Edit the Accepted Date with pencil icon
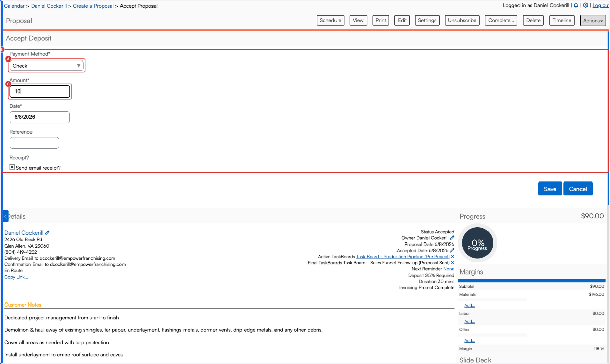Image resolution: width=610 pixels, height=364 pixels. pos(452,250)
